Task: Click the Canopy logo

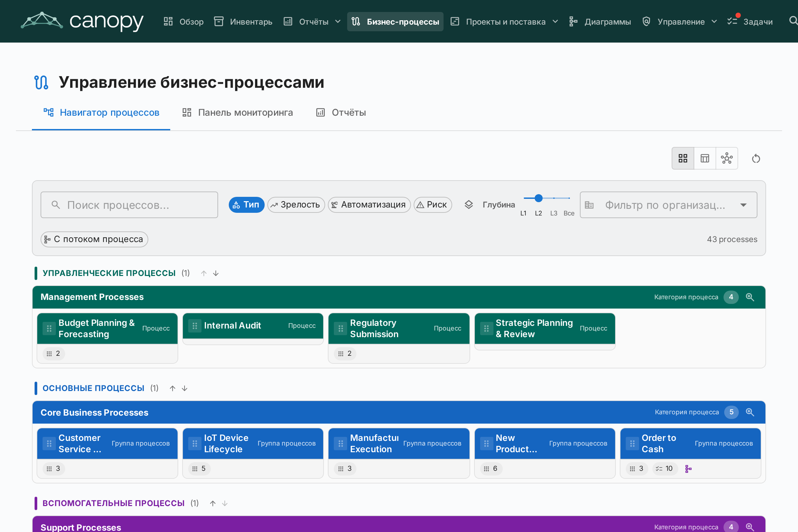Action: pos(82,21)
